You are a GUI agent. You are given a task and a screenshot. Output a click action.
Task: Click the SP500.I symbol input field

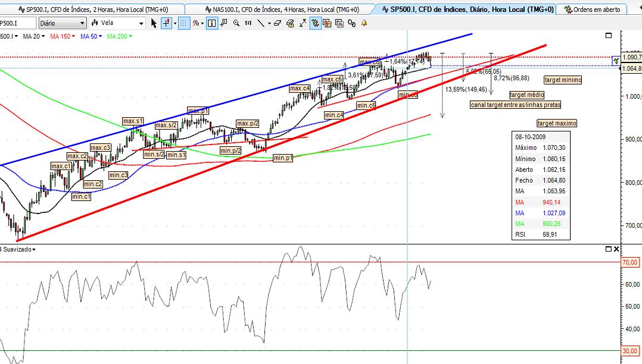[x=18, y=23]
